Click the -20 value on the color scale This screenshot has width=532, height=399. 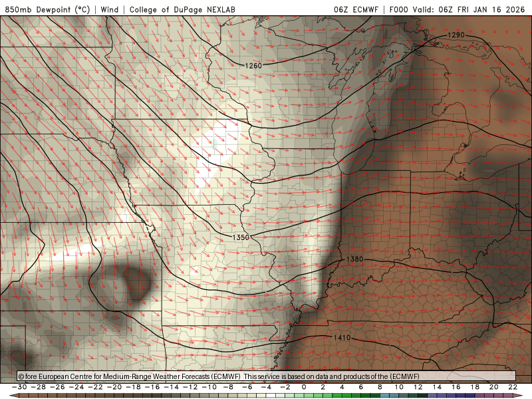[x=114, y=387]
